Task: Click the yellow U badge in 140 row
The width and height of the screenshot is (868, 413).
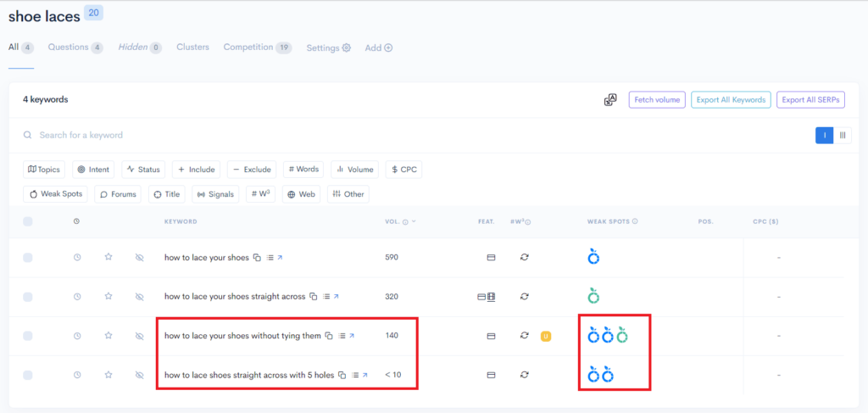Action: pos(545,336)
